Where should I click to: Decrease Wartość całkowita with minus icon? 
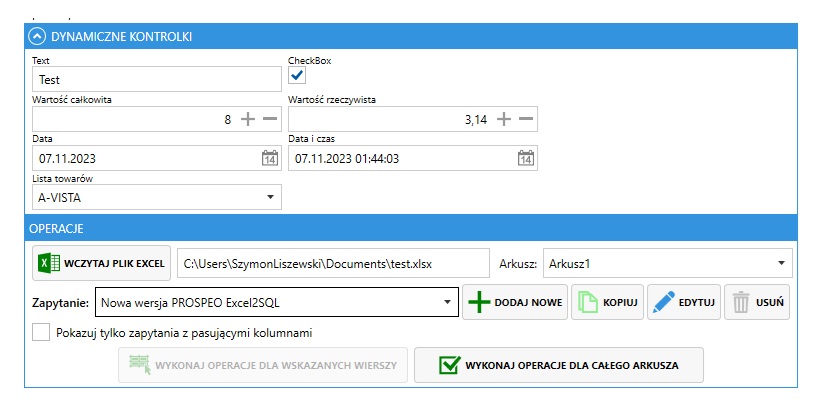click(270, 119)
